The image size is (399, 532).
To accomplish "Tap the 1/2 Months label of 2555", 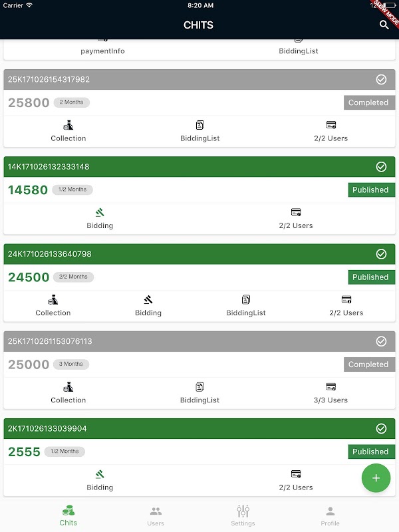I will pos(65,452).
